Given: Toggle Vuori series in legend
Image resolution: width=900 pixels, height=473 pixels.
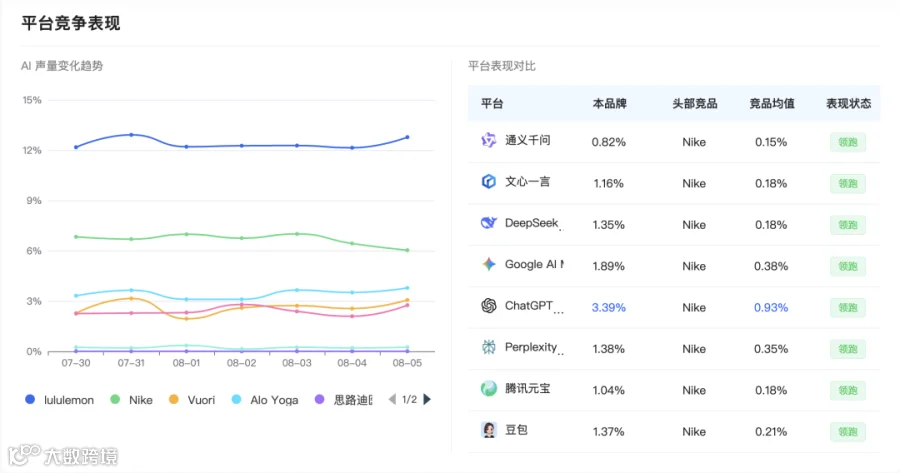Looking at the screenshot, I should tap(192, 400).
